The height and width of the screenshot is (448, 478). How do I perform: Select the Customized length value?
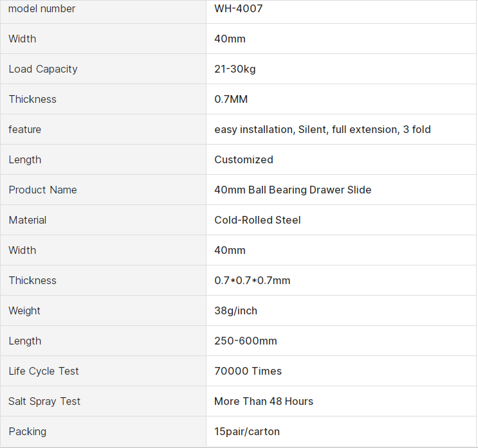coord(244,159)
